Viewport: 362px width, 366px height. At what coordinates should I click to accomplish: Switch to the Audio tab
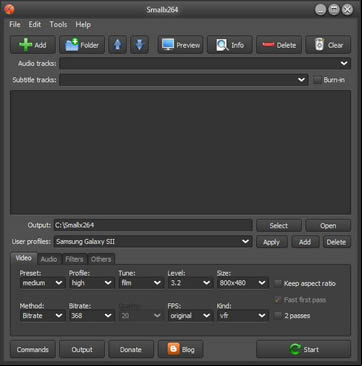coord(49,259)
